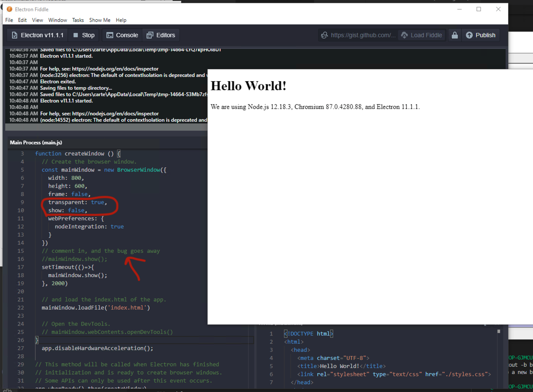The image size is (533, 392).
Task: Click the Hello World! heading
Action: pos(249,86)
